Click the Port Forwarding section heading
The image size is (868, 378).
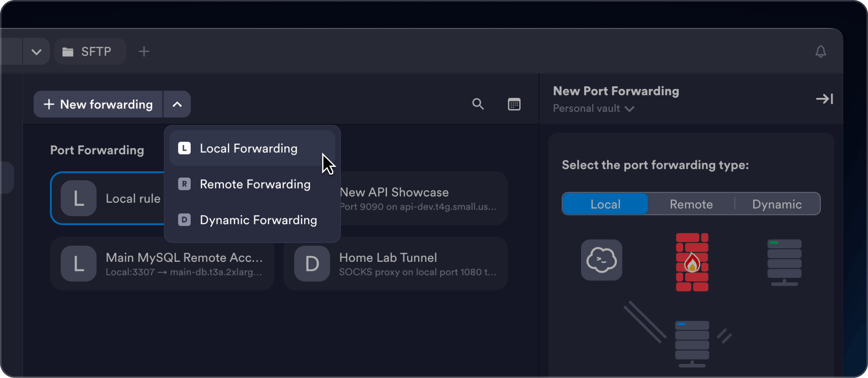point(97,150)
